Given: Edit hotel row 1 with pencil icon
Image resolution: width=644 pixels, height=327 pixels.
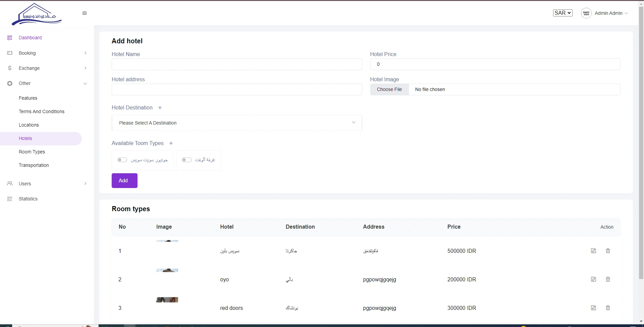Looking at the screenshot, I should [x=593, y=251].
